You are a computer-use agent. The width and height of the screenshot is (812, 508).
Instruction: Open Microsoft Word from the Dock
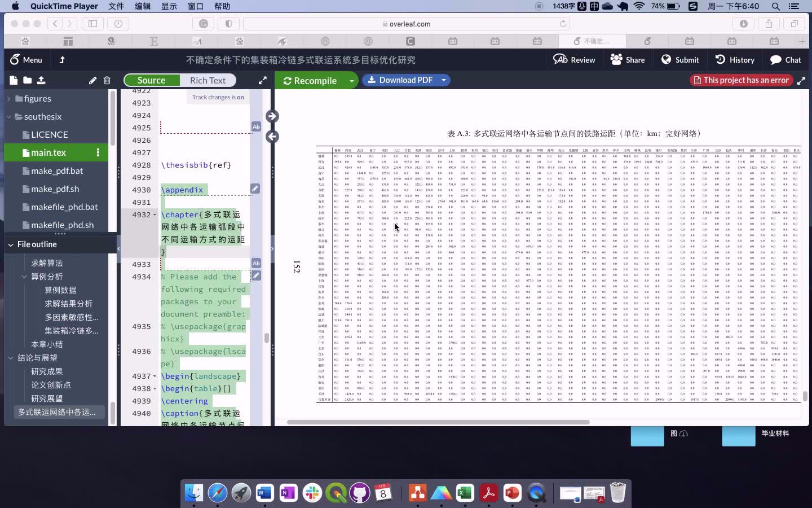point(264,493)
